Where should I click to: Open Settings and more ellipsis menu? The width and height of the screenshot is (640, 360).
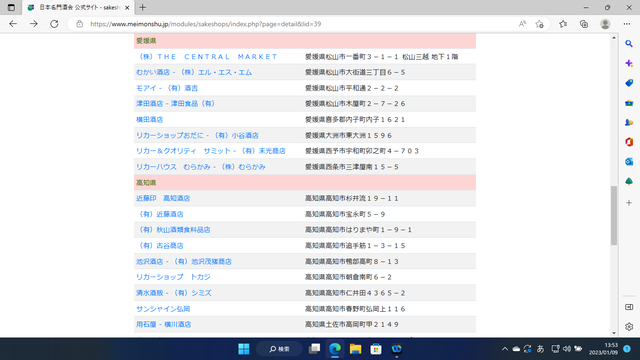click(x=627, y=24)
